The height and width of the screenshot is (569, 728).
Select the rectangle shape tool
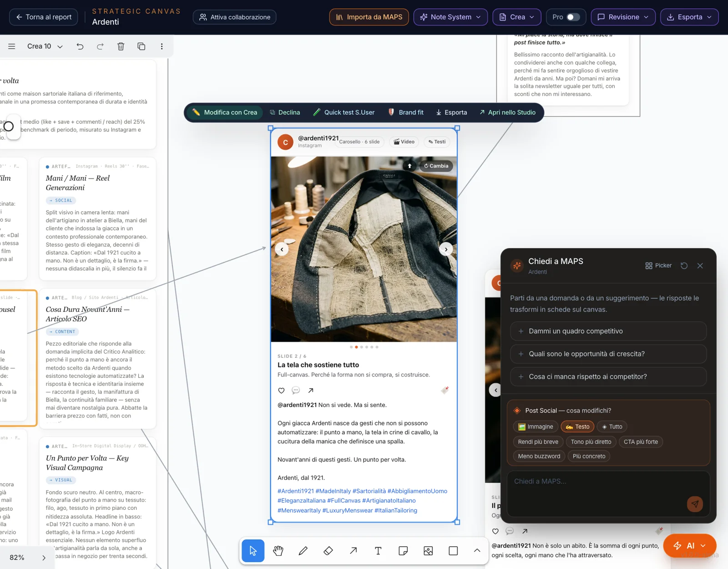[x=453, y=551]
